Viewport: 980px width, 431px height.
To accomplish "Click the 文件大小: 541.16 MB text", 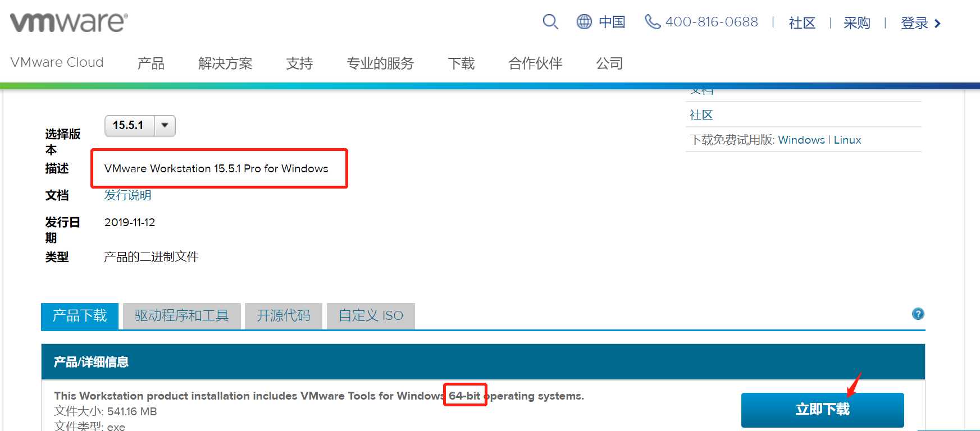I will click(x=106, y=411).
